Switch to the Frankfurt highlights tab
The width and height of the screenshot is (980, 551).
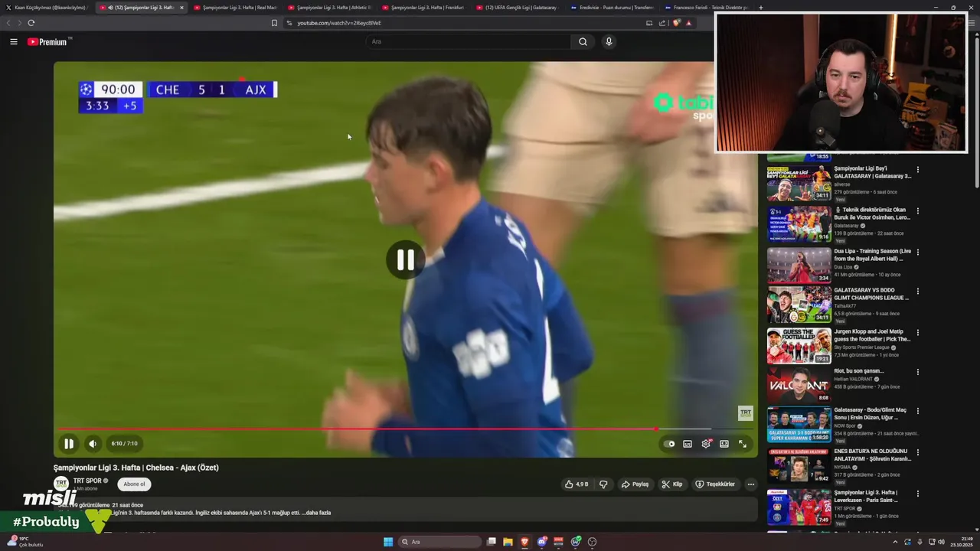(x=423, y=8)
